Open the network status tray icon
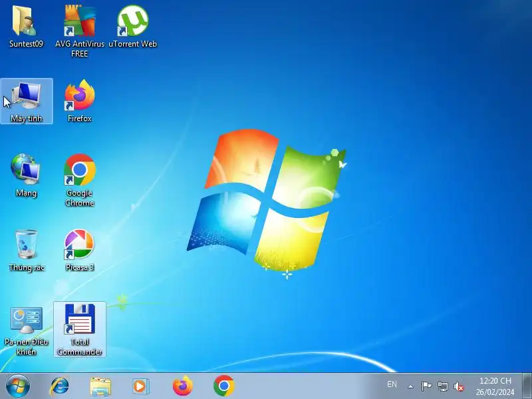This screenshot has height=399, width=532. pos(443,386)
